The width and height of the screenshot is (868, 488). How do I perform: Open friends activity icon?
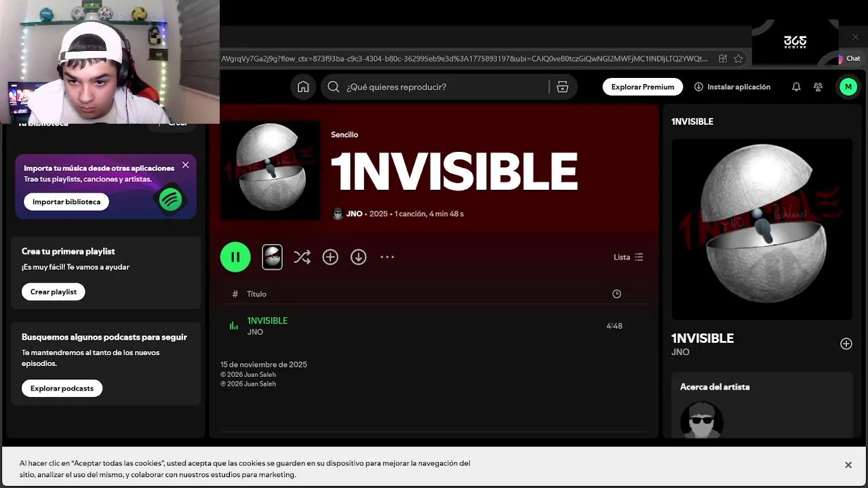(x=818, y=87)
